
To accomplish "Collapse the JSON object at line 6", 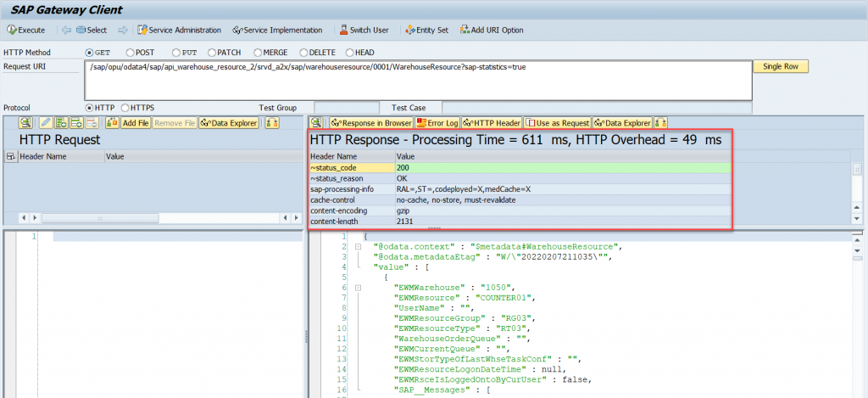I will [x=359, y=288].
